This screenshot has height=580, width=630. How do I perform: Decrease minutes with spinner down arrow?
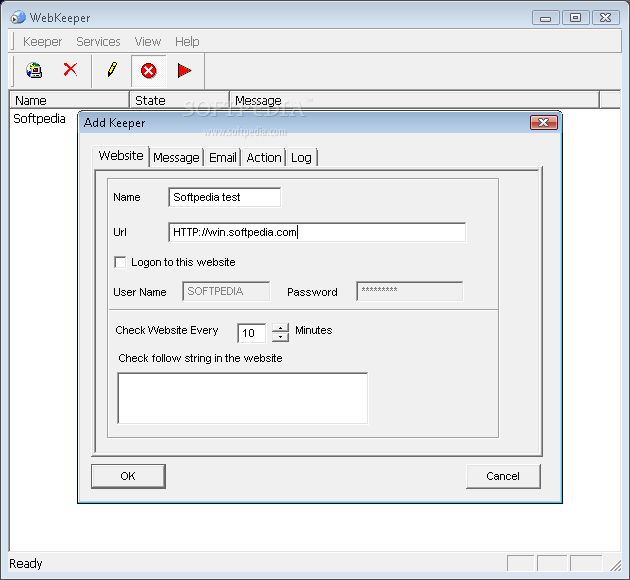tap(280, 337)
